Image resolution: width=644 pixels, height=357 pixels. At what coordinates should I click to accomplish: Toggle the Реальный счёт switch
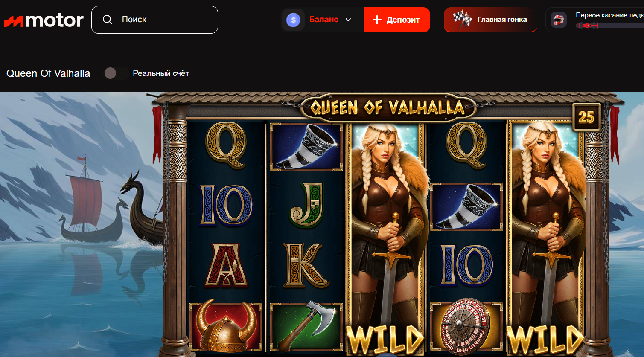(x=116, y=73)
